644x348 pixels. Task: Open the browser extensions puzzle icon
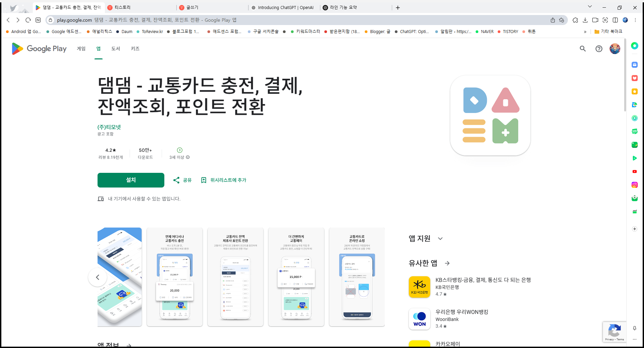[575, 20]
